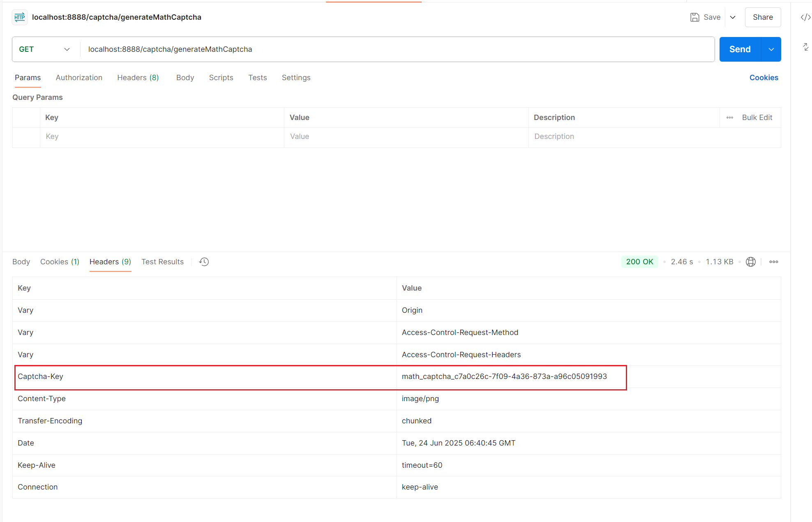
Task: Switch to the Authorization tab
Action: pos(79,77)
